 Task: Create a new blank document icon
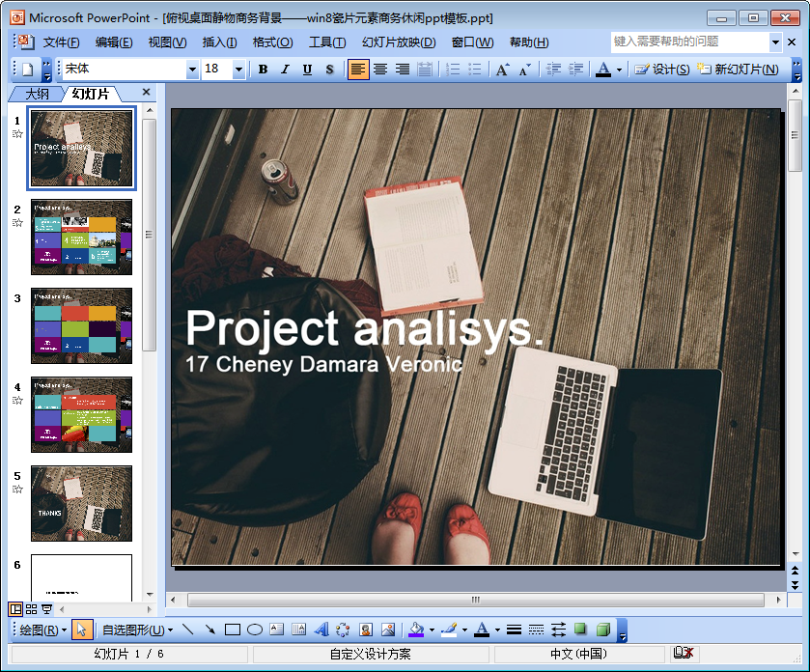pyautogui.click(x=28, y=70)
